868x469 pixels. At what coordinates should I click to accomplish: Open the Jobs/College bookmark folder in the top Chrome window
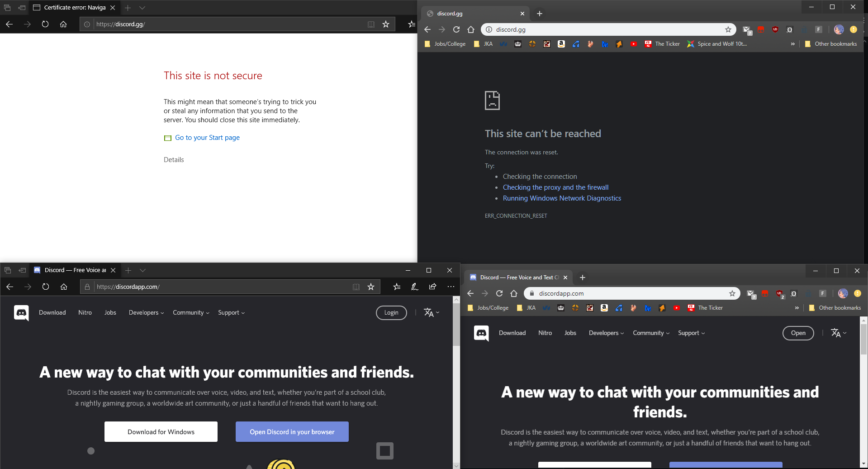445,44
